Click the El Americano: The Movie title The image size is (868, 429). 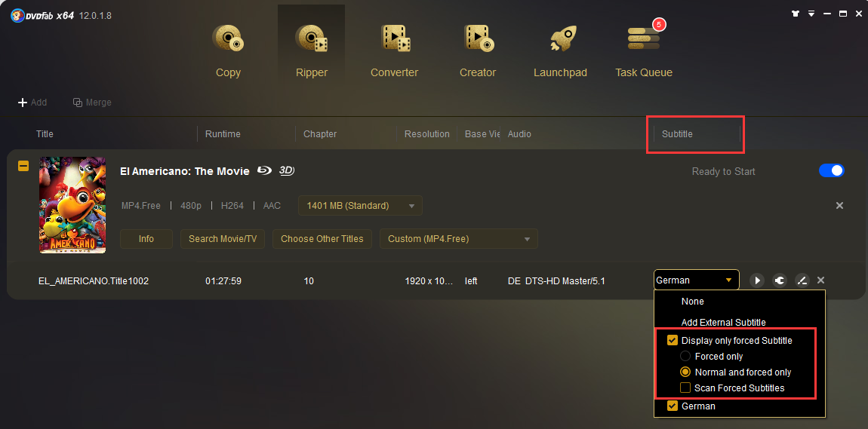[185, 171]
